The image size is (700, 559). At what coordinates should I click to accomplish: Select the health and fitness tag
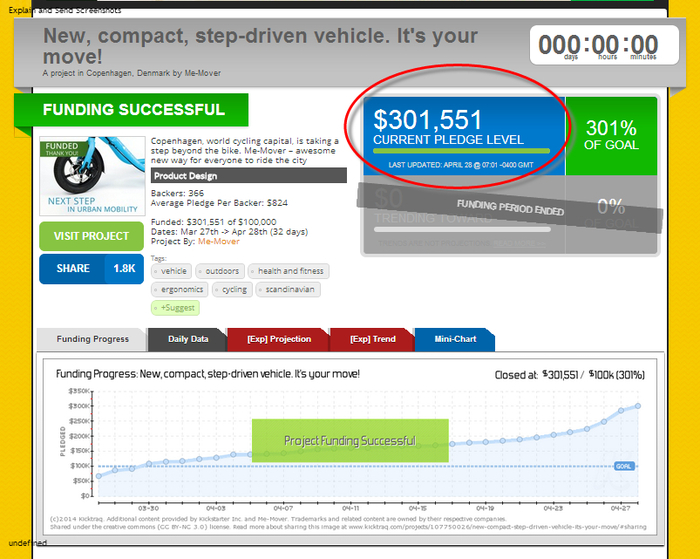pos(288,271)
